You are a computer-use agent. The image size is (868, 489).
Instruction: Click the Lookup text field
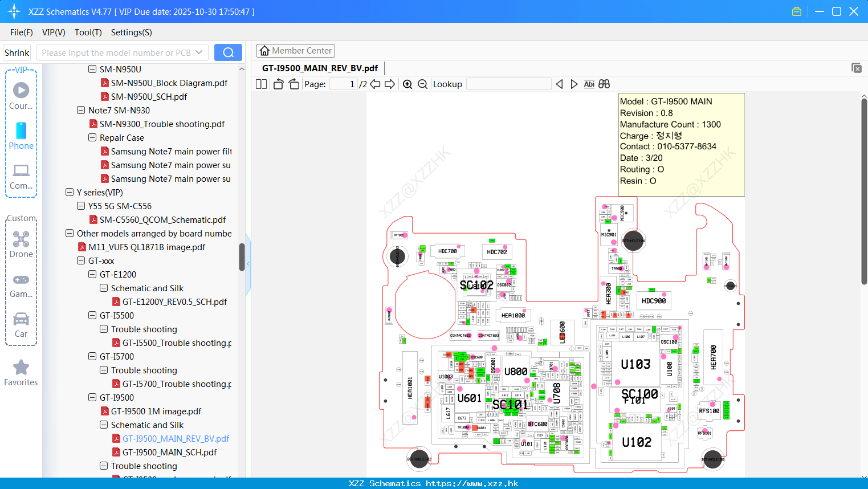pyautogui.click(x=508, y=84)
